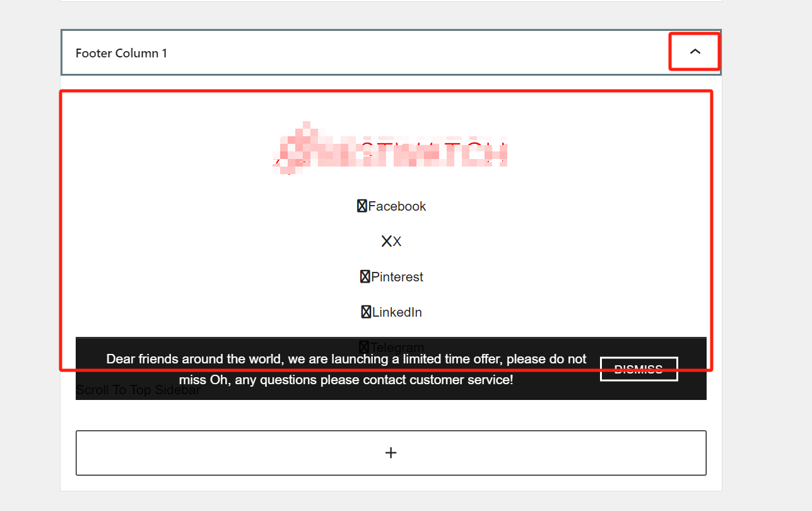Collapse the Footer Column 1 panel chevron
The height and width of the screenshot is (511, 812).
[695, 52]
